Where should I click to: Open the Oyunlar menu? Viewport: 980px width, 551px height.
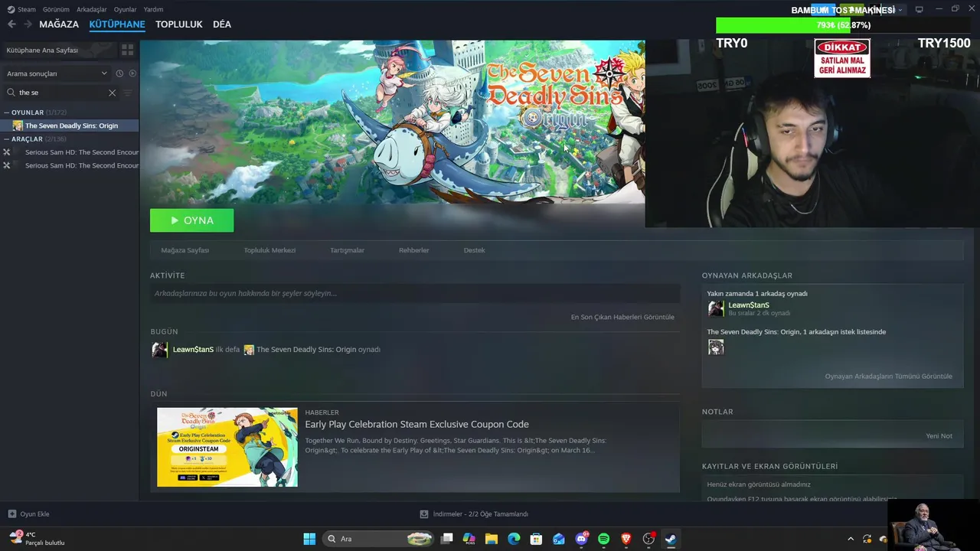pyautogui.click(x=125, y=9)
